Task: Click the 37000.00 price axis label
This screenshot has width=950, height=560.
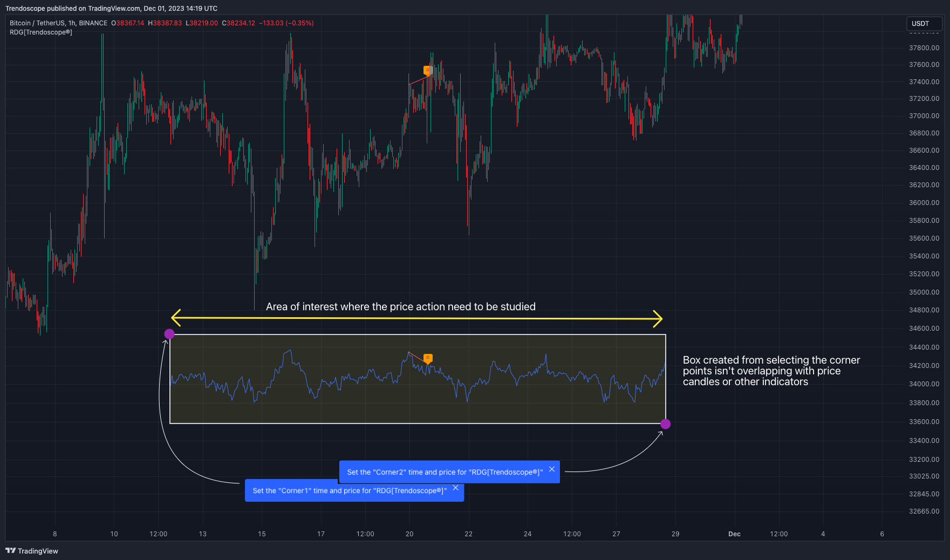Action: [924, 116]
